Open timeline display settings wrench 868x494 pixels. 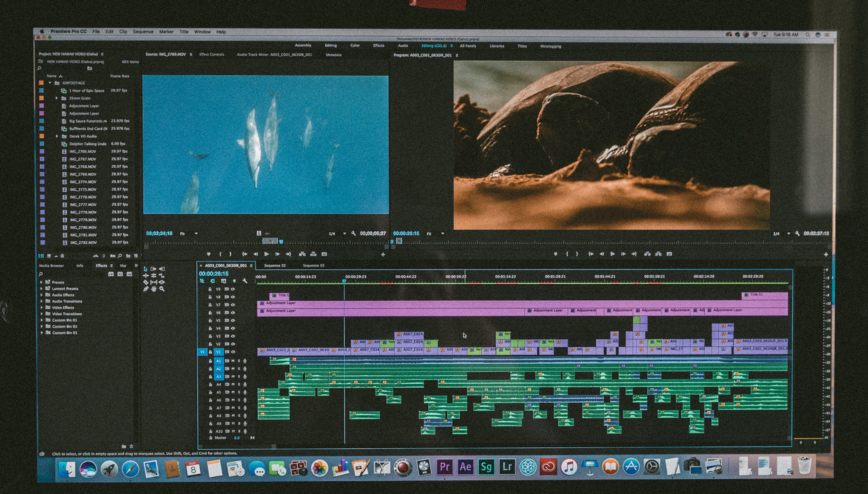pos(245,281)
